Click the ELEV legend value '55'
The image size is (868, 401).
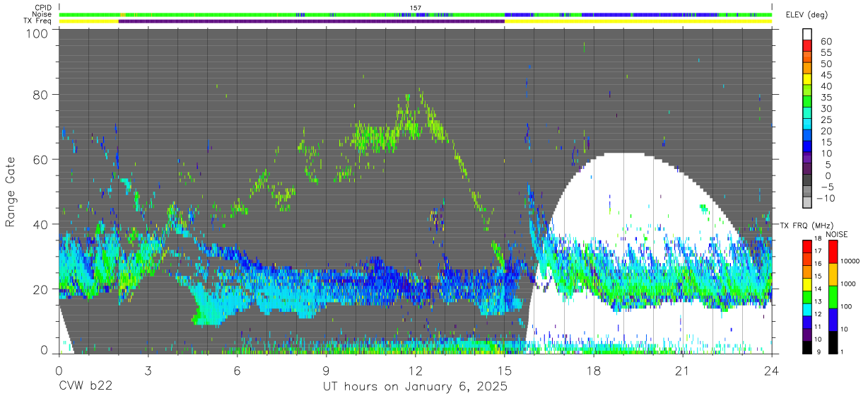point(826,52)
